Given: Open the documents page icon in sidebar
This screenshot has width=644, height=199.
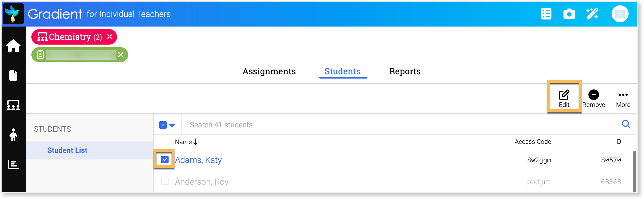Looking at the screenshot, I should (13, 75).
